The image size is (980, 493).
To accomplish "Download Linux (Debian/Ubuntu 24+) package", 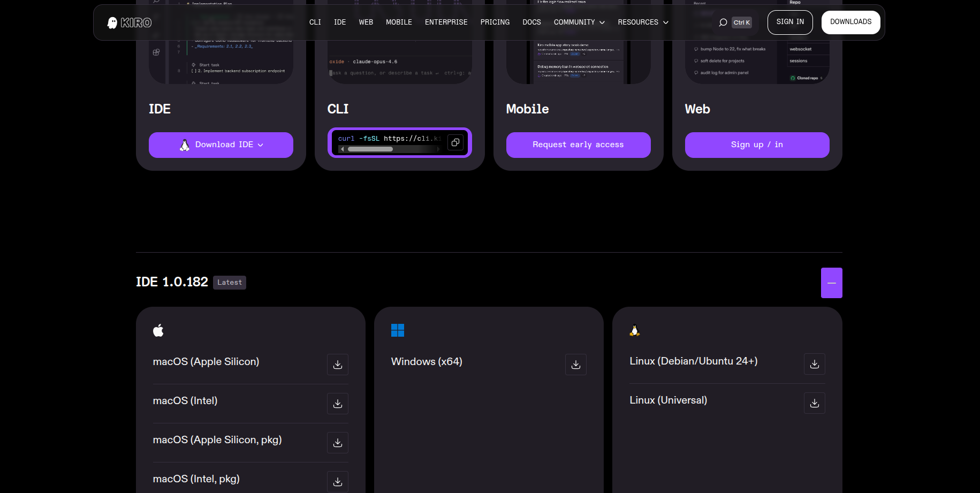I will 815,364.
